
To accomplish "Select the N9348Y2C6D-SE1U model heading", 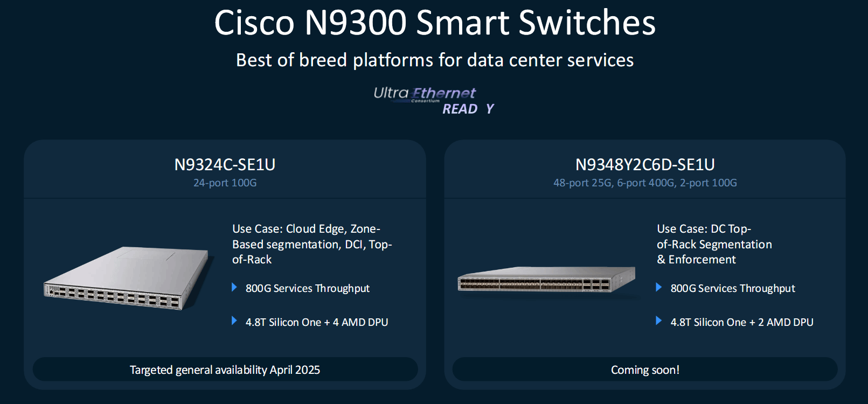I will tap(645, 164).
